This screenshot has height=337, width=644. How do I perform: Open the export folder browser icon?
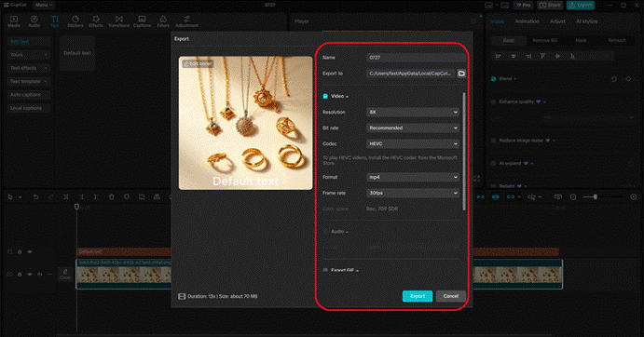[461, 74]
